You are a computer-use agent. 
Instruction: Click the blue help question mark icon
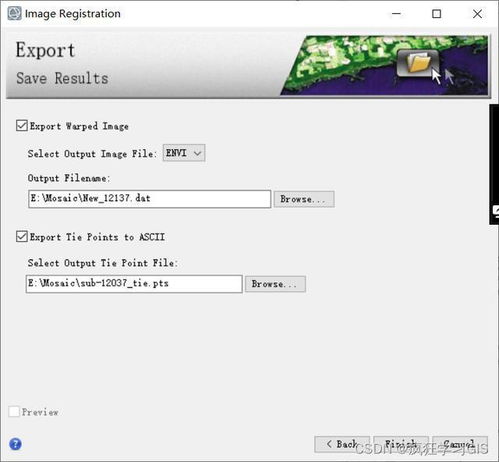click(15, 444)
